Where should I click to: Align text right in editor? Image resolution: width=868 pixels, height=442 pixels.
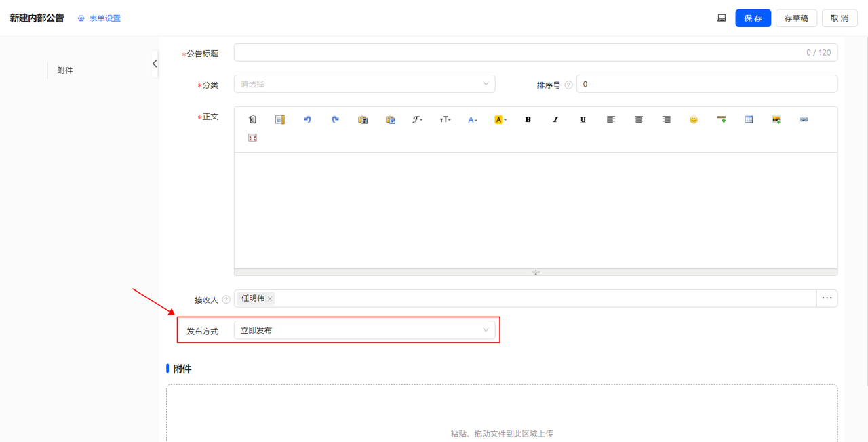[667, 119]
